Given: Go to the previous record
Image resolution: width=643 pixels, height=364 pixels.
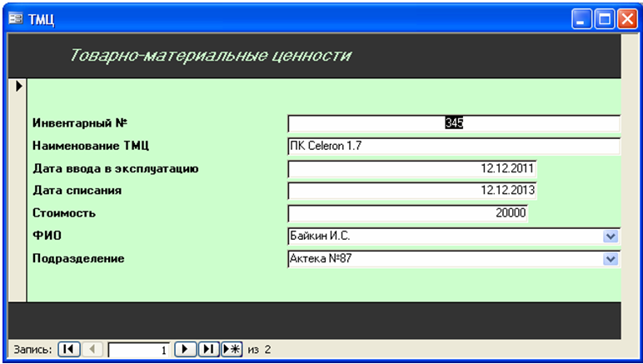Looking at the screenshot, I should [x=92, y=350].
